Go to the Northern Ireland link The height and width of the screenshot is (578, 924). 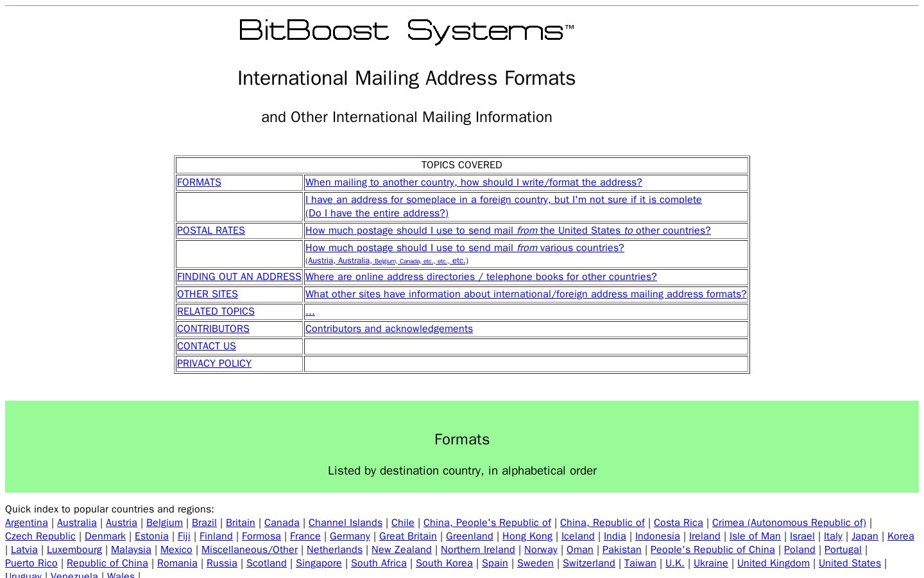[x=478, y=550]
